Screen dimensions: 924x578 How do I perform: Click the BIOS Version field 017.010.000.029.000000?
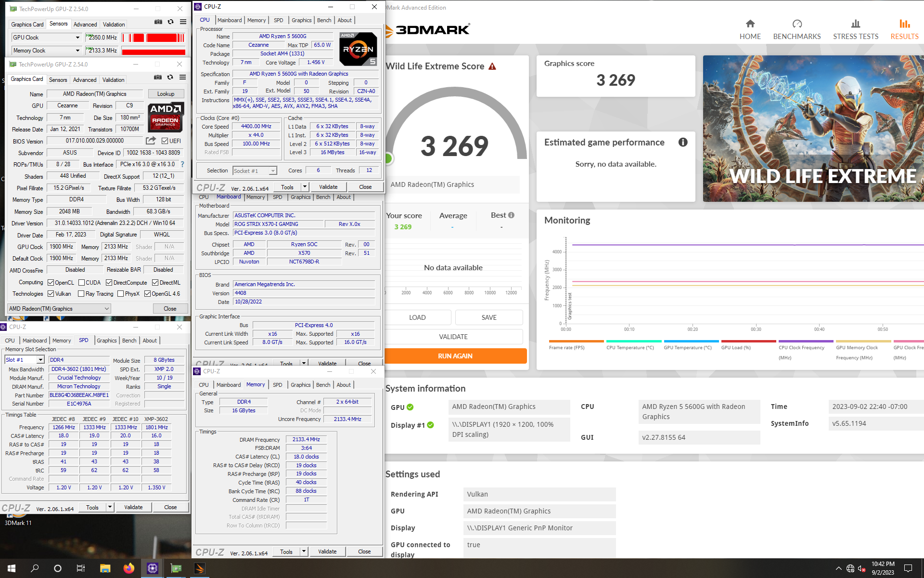click(x=95, y=141)
